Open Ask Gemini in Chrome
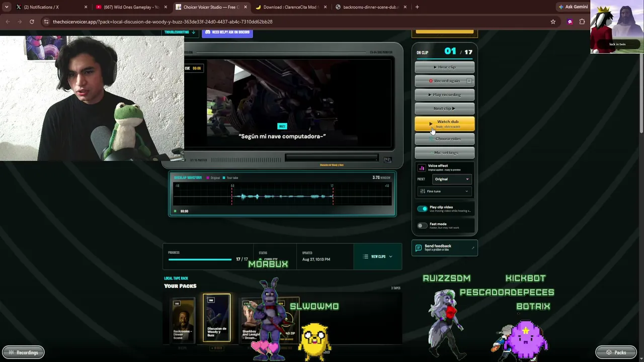The height and width of the screenshot is (362, 644). coord(573,7)
